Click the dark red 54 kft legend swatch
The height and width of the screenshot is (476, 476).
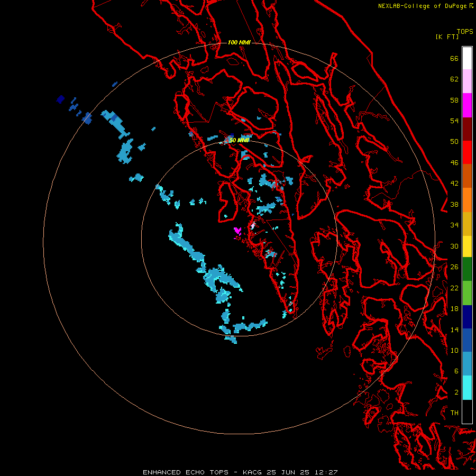coord(467,129)
